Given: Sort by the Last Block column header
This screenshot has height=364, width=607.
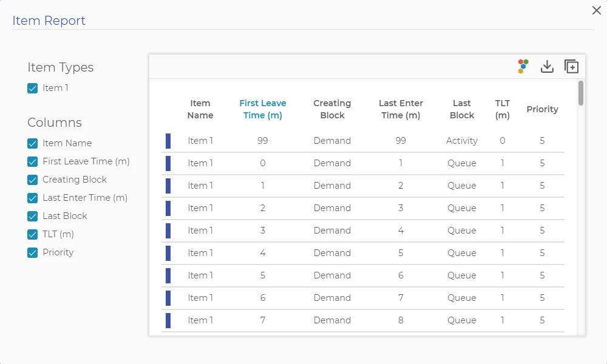Looking at the screenshot, I should (x=462, y=109).
